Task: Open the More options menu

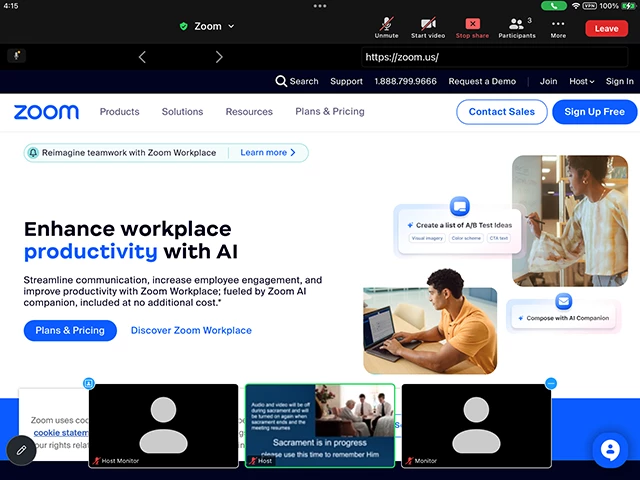Action: [x=558, y=28]
